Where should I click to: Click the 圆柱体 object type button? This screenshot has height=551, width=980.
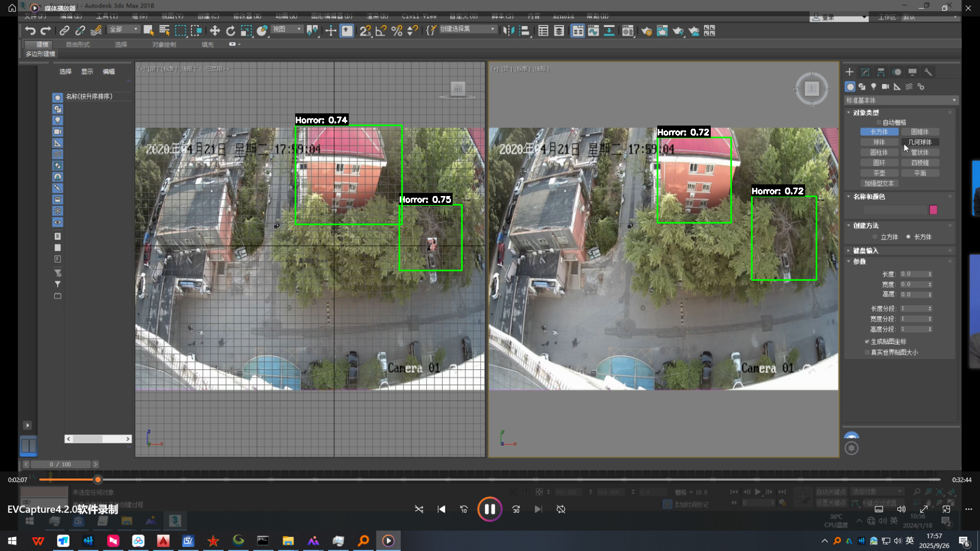pos(879,153)
